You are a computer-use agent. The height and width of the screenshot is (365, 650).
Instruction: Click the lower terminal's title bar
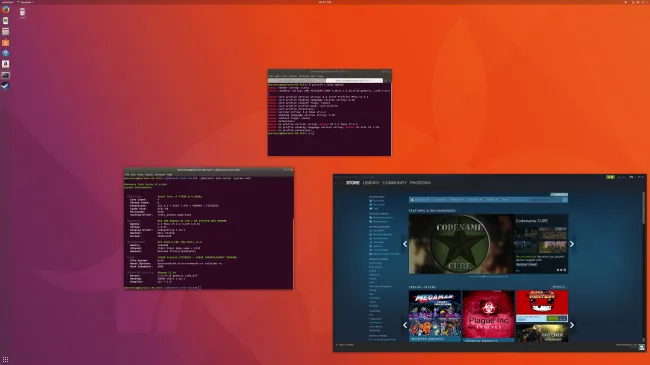(209, 170)
